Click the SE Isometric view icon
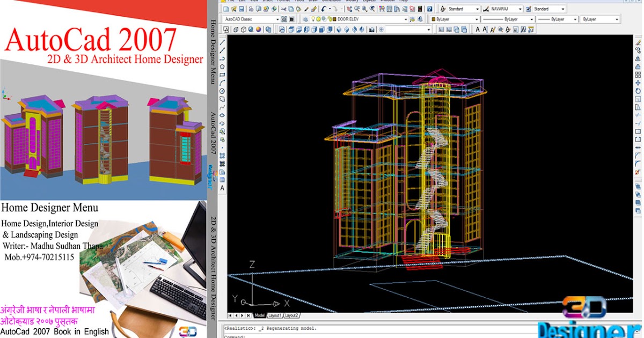Image resolution: width=644 pixels, height=338 pixels. (x=347, y=30)
